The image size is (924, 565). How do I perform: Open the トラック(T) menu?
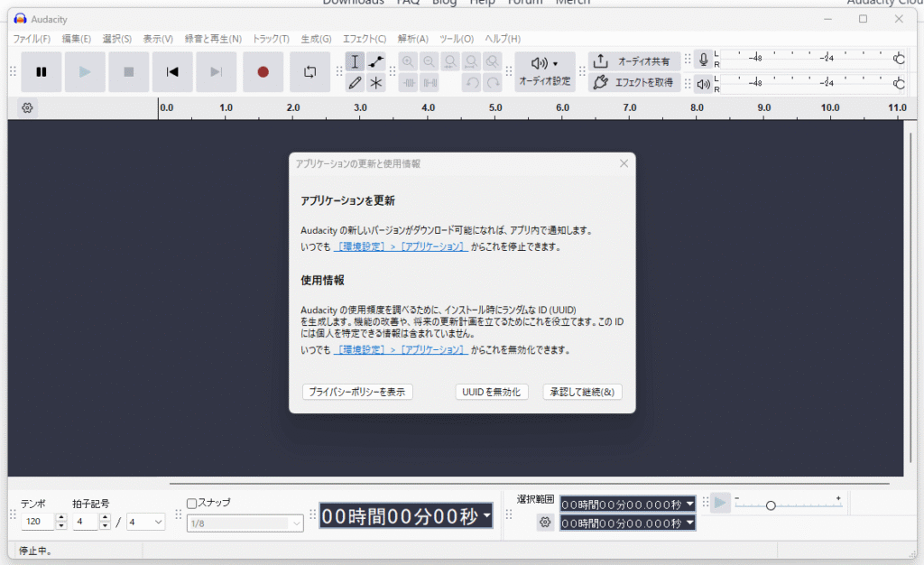271,39
